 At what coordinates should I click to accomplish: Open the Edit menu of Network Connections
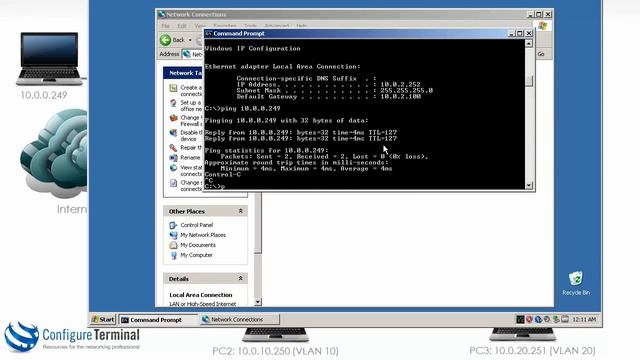pos(182,26)
